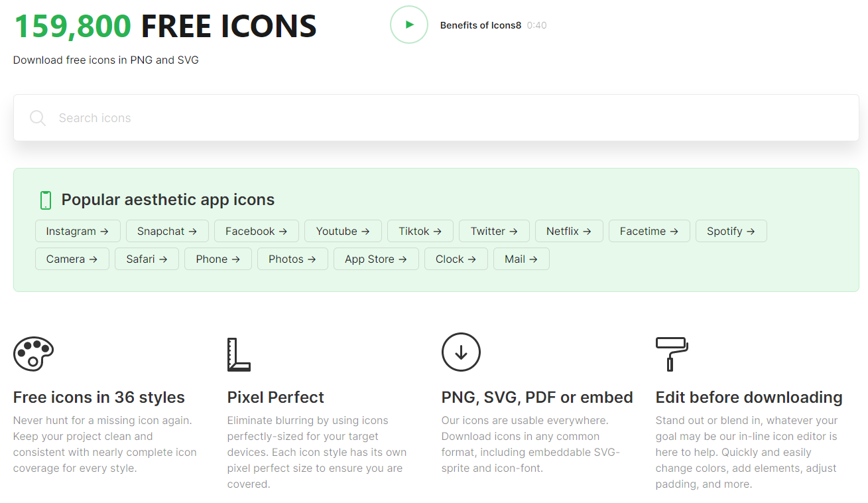Click the Popular aesthetic app icons heading
Viewport: 868px width, 503px height.
click(168, 200)
